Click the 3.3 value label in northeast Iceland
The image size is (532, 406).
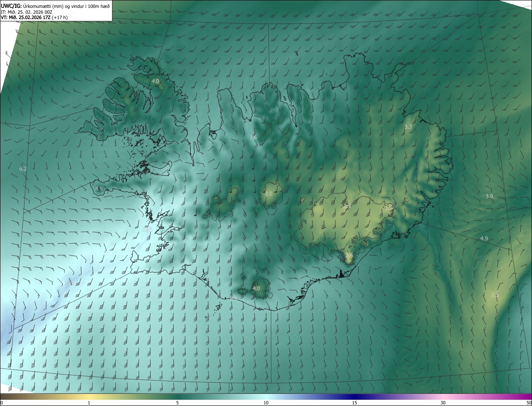408,127
